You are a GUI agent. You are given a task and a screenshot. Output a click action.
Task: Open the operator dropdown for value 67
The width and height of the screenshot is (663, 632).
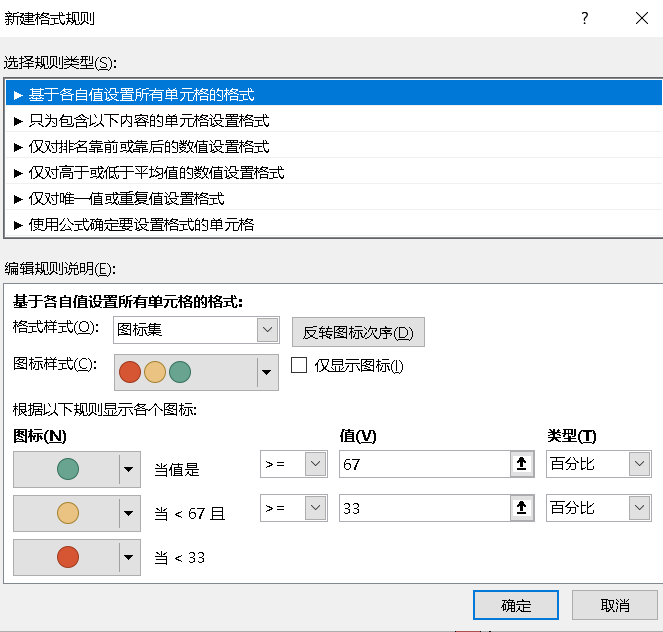click(294, 464)
